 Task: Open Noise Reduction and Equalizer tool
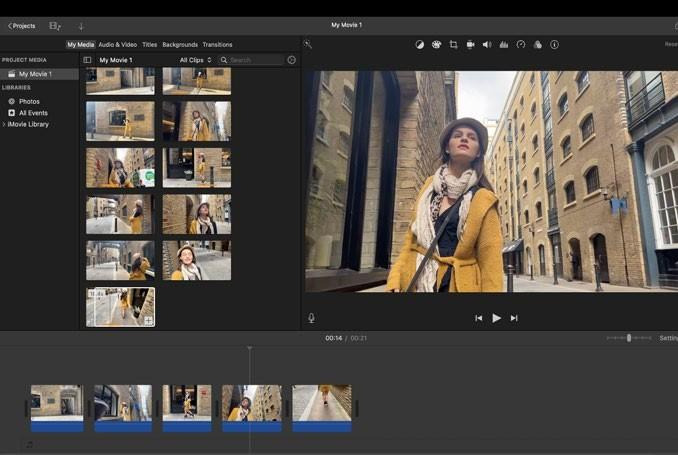click(x=504, y=45)
